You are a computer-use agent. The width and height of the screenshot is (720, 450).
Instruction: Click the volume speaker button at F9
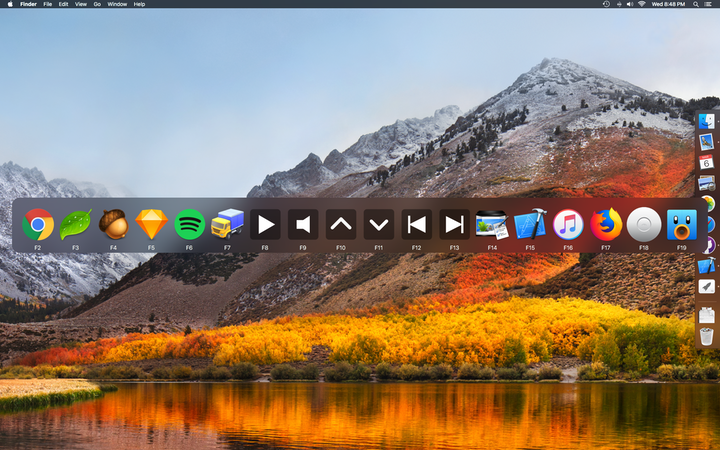pos(303,224)
